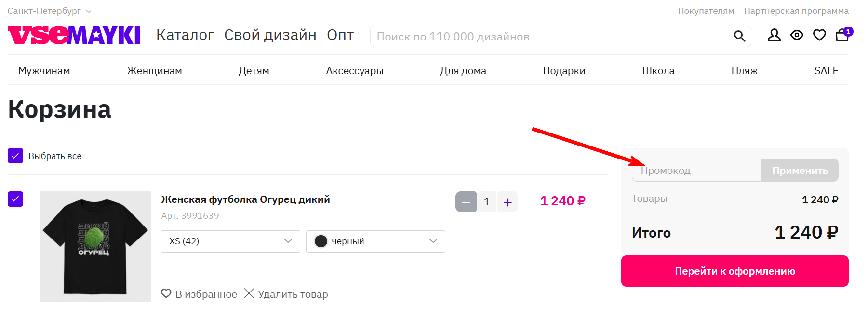
Task: Uncheck the Выбрать все checkbox
Action: pyautogui.click(x=15, y=156)
